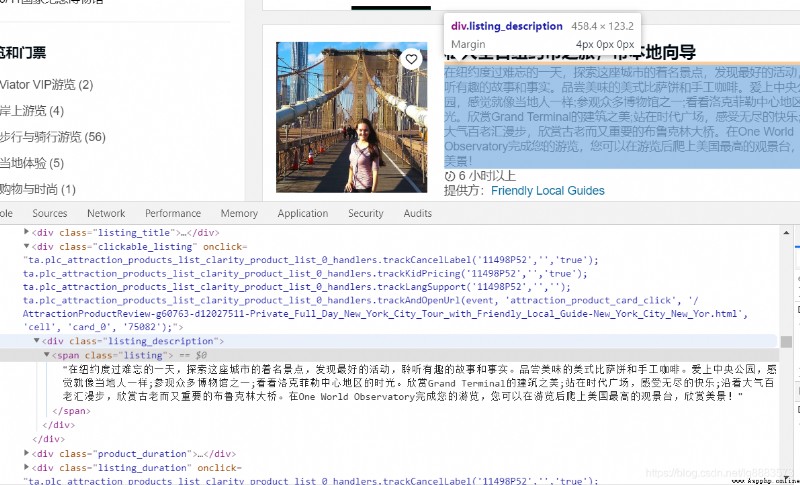Click the trackKidPricing handler code line

pyautogui.click(x=305, y=273)
